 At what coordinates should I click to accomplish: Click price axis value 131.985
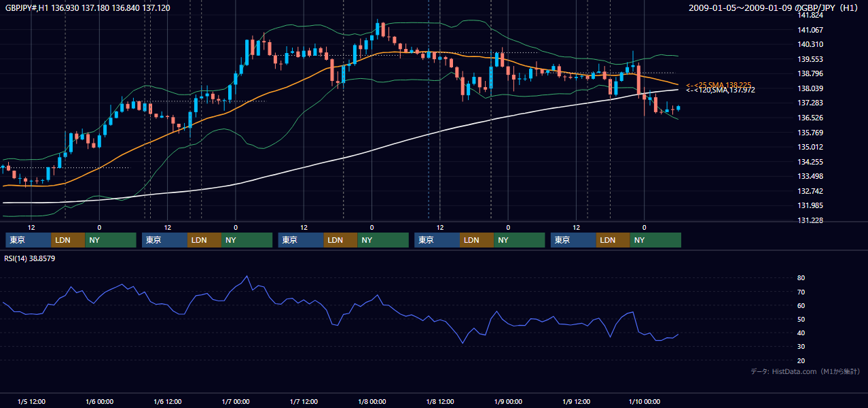click(810, 205)
